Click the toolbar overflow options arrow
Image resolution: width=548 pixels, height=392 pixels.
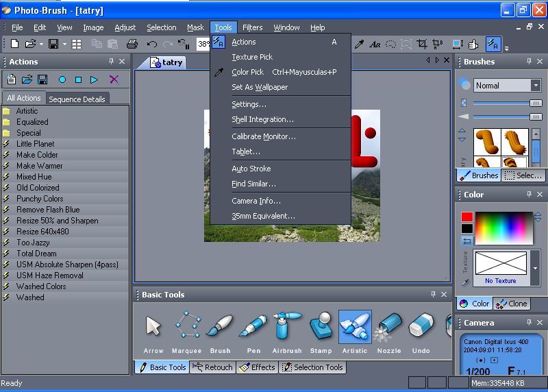(x=506, y=48)
